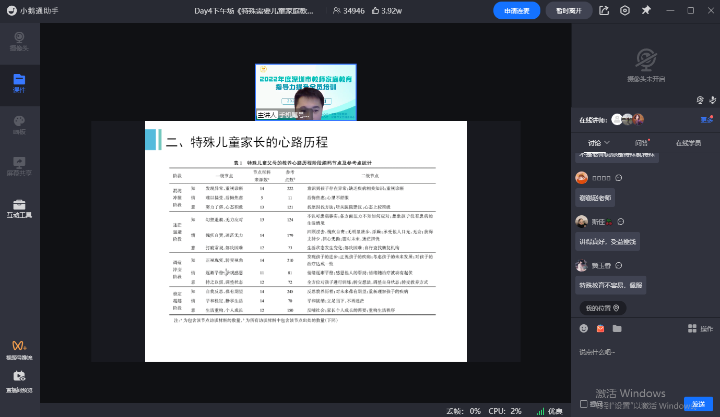Click the share/export icon in title bar
The image size is (720, 417).
605,11
